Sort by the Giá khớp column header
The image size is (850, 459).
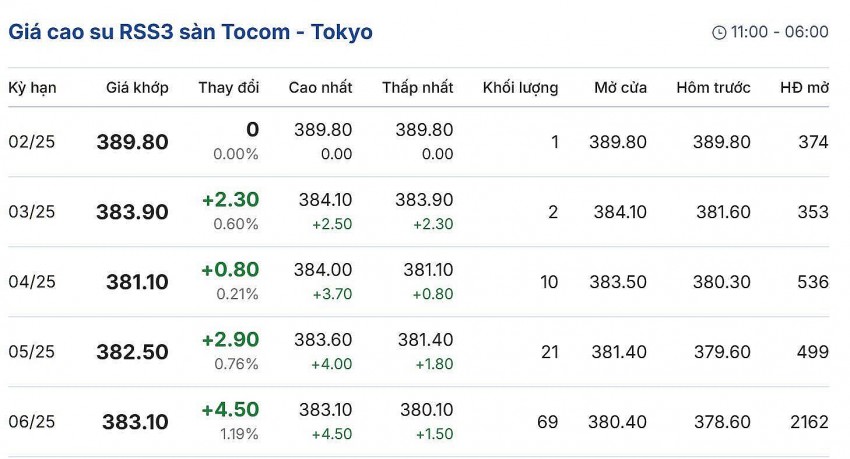[137, 88]
